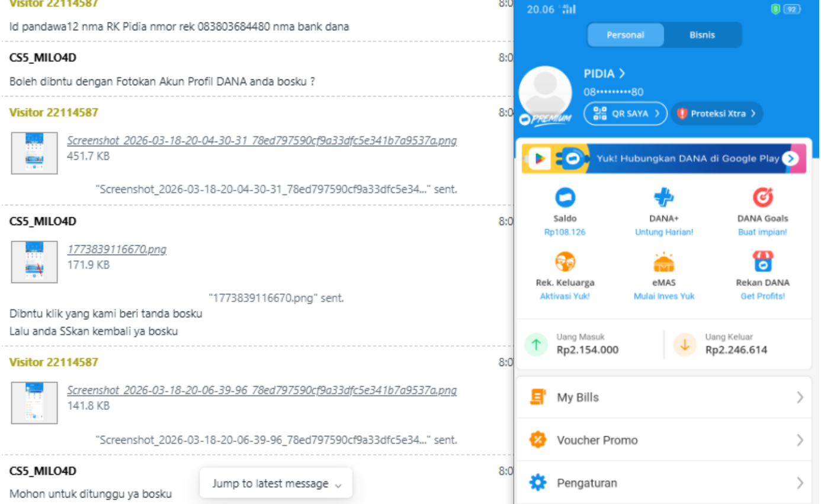The width and height of the screenshot is (821, 504).
Task: Click the Jump to latest message button
Action: pos(276,483)
